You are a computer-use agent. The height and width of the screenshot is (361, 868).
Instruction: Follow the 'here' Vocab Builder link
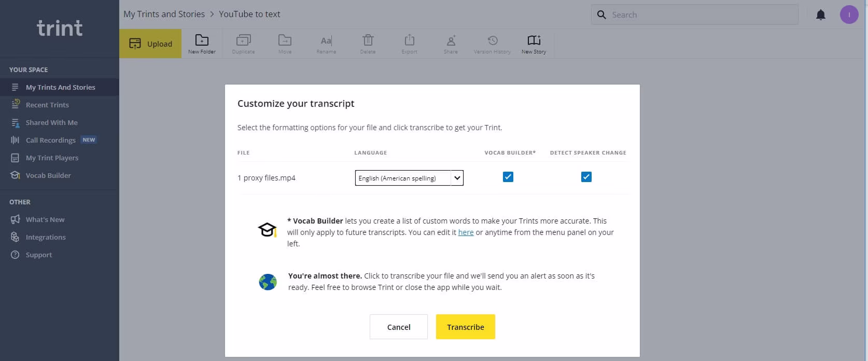(x=466, y=232)
